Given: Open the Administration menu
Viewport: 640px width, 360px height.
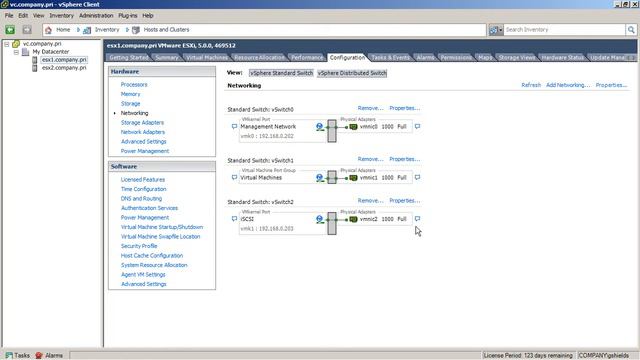Looking at the screenshot, I should pos(96,16).
